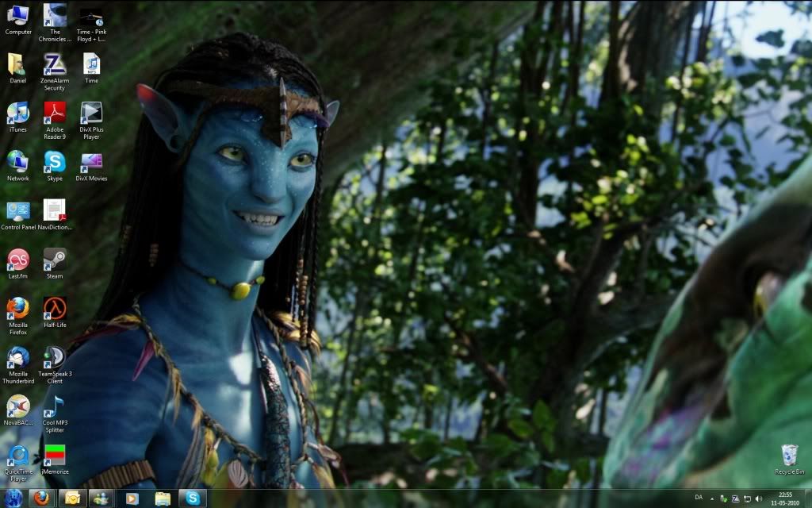Select the DivX Plus Player icon
This screenshot has height=508, width=812.
(x=91, y=114)
